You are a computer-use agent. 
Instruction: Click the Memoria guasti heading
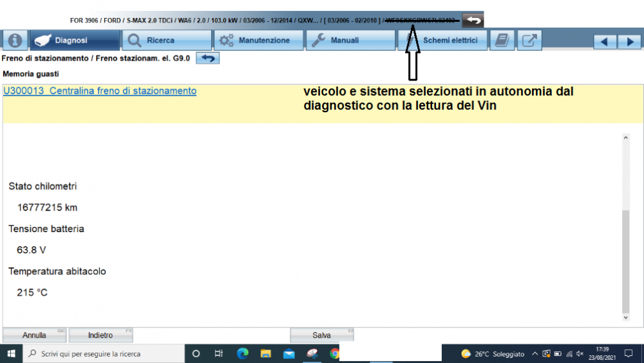pos(31,74)
